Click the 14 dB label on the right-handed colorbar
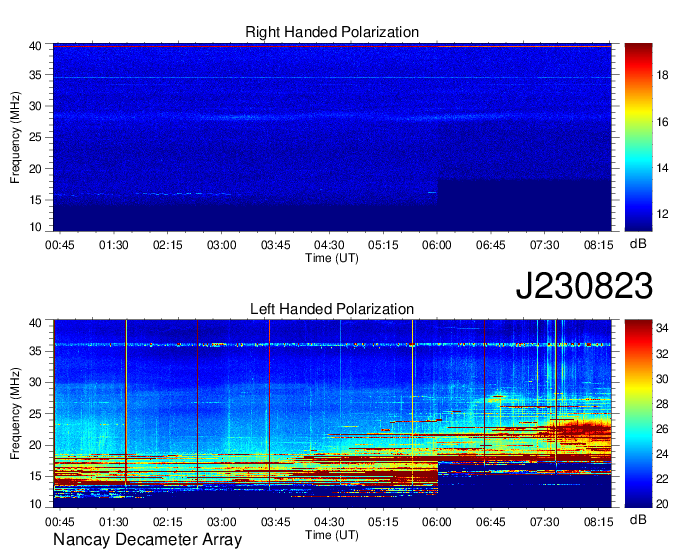The width and height of the screenshot is (680, 552). pos(663,168)
